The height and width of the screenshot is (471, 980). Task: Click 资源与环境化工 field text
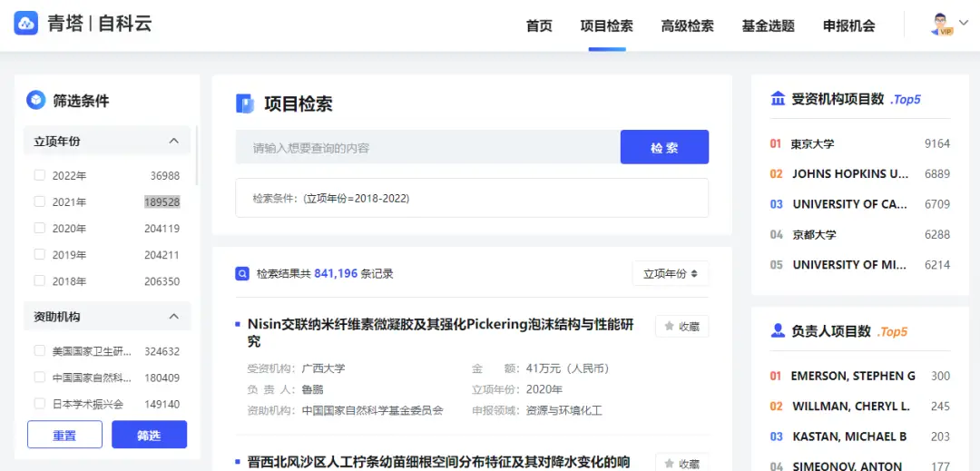tap(563, 410)
